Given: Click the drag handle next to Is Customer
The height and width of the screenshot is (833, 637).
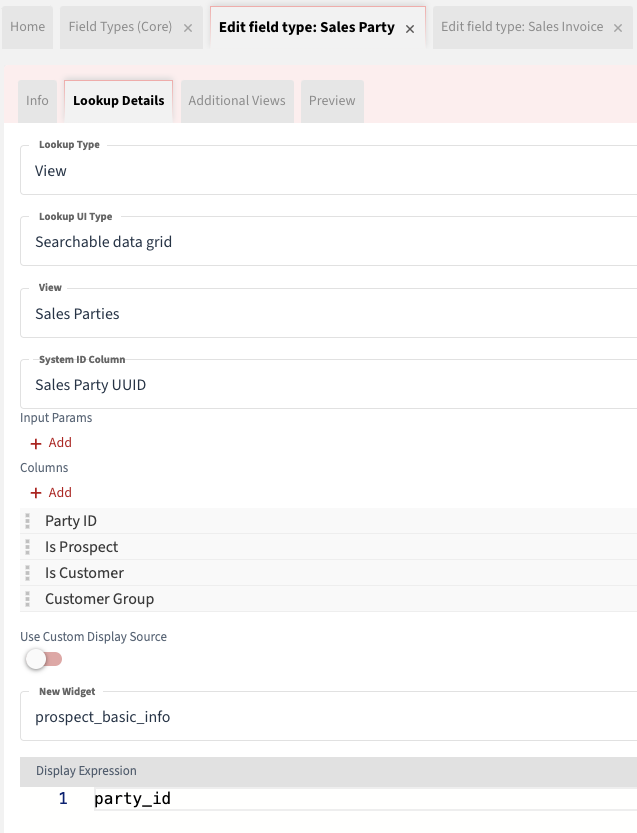Looking at the screenshot, I should point(28,573).
